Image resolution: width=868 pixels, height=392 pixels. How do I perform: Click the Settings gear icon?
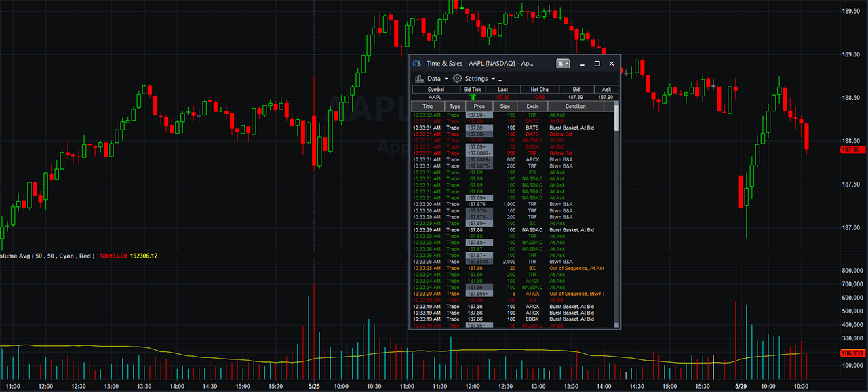pyautogui.click(x=458, y=79)
